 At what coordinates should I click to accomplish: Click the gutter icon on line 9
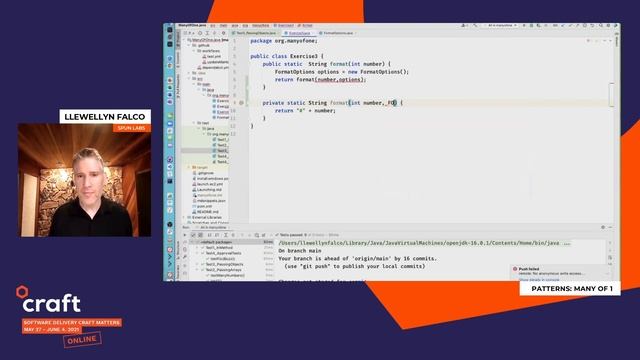241,103
